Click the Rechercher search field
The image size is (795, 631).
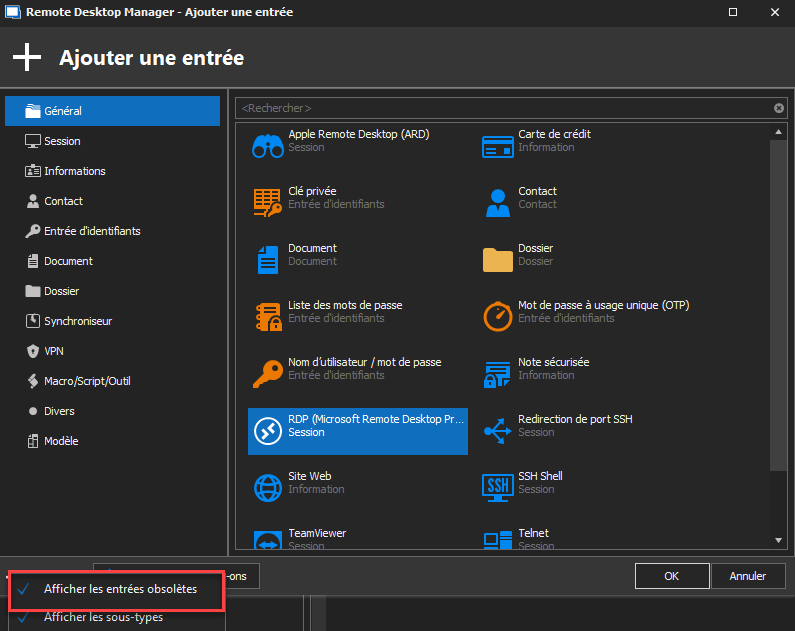pyautogui.click(x=500, y=108)
